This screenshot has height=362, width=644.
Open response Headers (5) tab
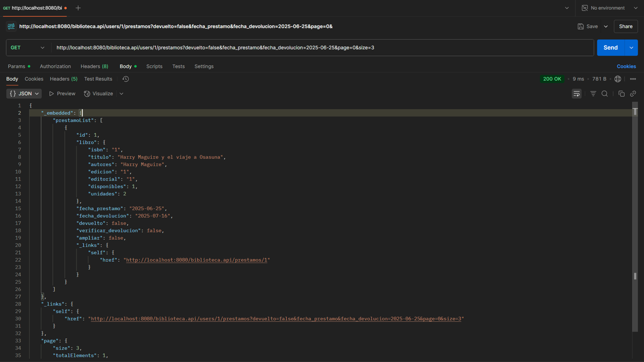click(64, 79)
